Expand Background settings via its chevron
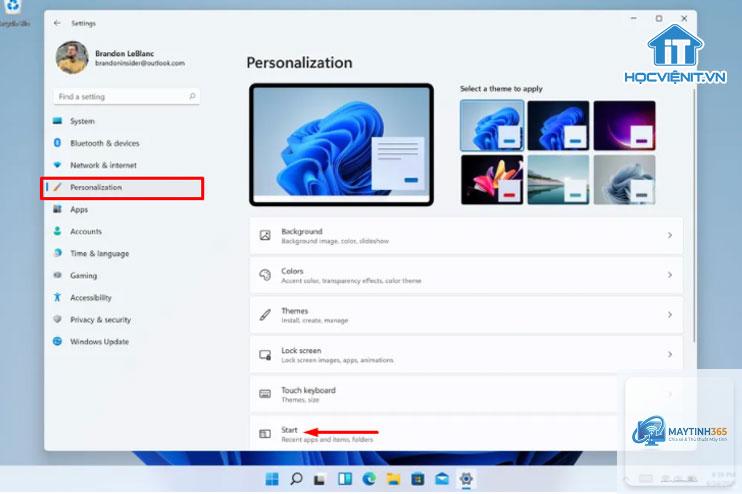Viewport: 742px width, 494px height. (x=670, y=235)
